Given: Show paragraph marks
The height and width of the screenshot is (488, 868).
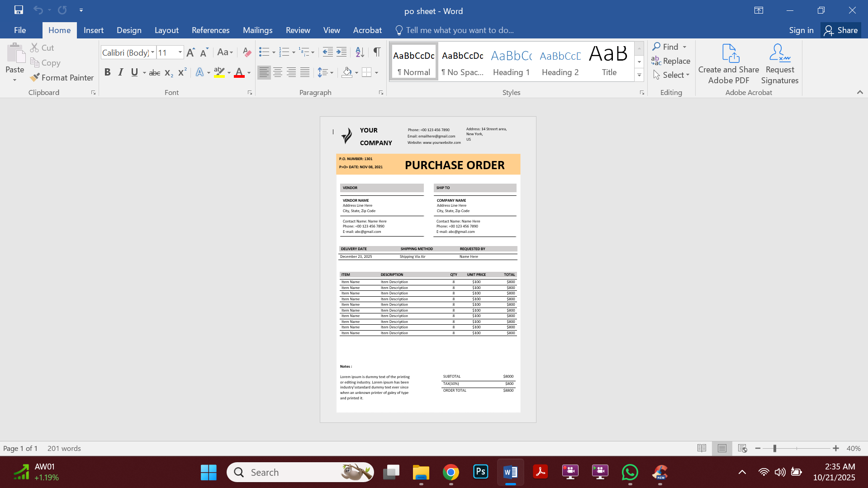Looking at the screenshot, I should click(x=377, y=52).
